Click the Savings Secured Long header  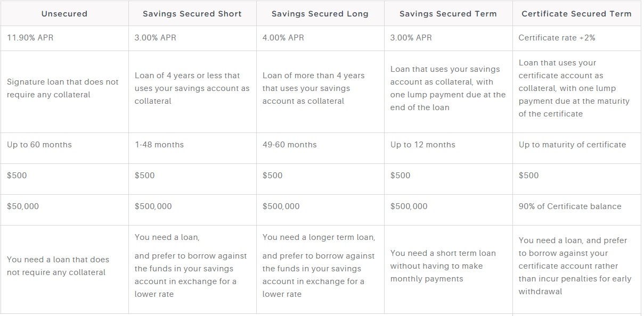click(320, 14)
